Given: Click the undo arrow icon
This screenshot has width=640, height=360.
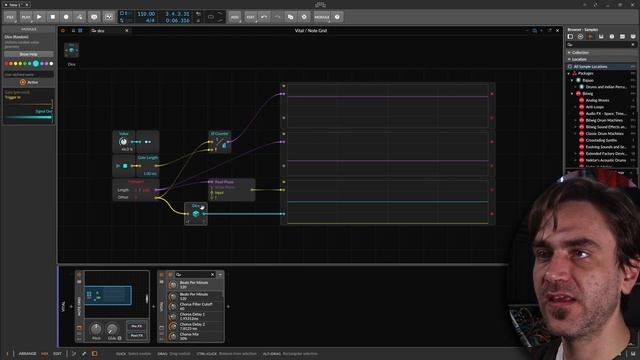Looking at the screenshot, I should pos(264,17).
